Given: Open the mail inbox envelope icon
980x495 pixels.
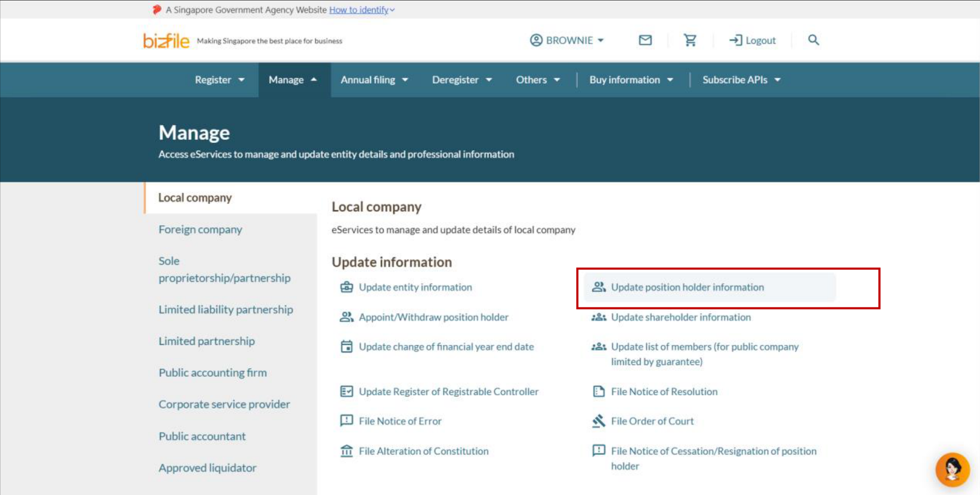Looking at the screenshot, I should coord(645,40).
